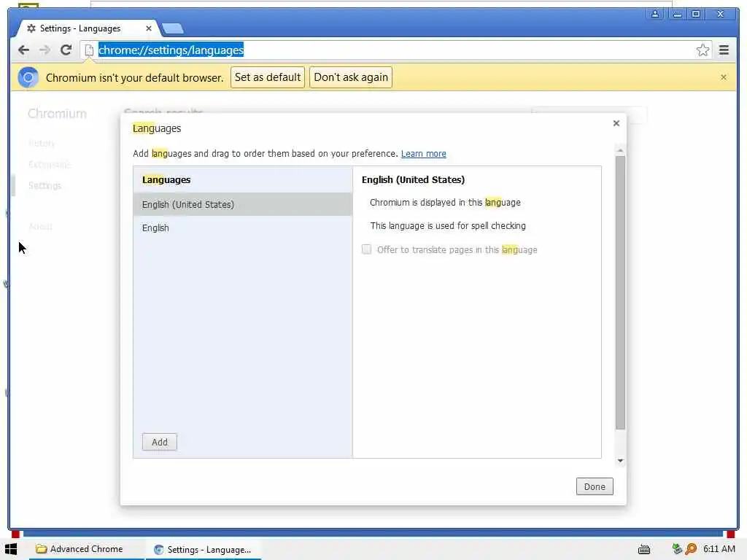Viewport: 747px width, 560px height.
Task: Dismiss the default browser infobar
Action: tap(723, 77)
